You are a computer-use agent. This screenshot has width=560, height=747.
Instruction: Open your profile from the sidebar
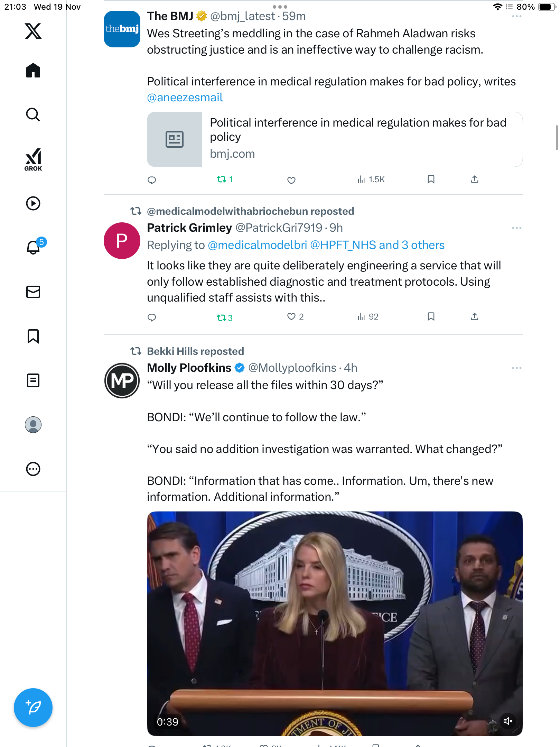pos(33,425)
